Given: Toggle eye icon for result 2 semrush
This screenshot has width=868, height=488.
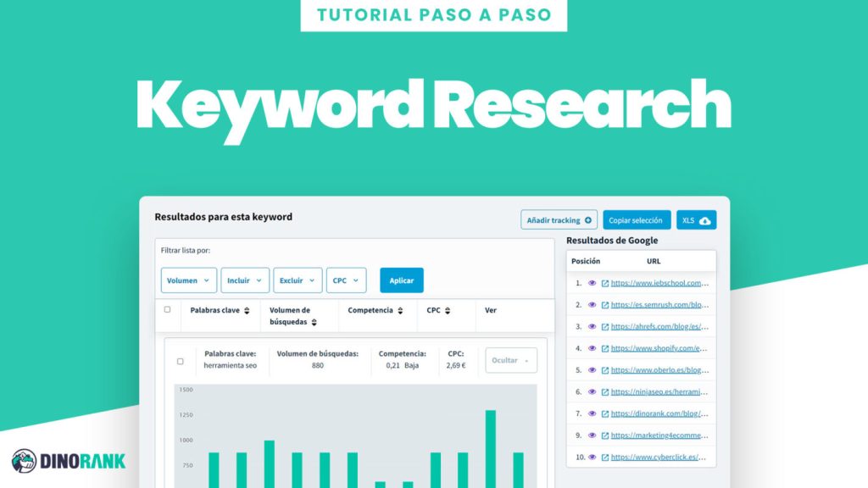Looking at the screenshot, I should click(x=592, y=305).
